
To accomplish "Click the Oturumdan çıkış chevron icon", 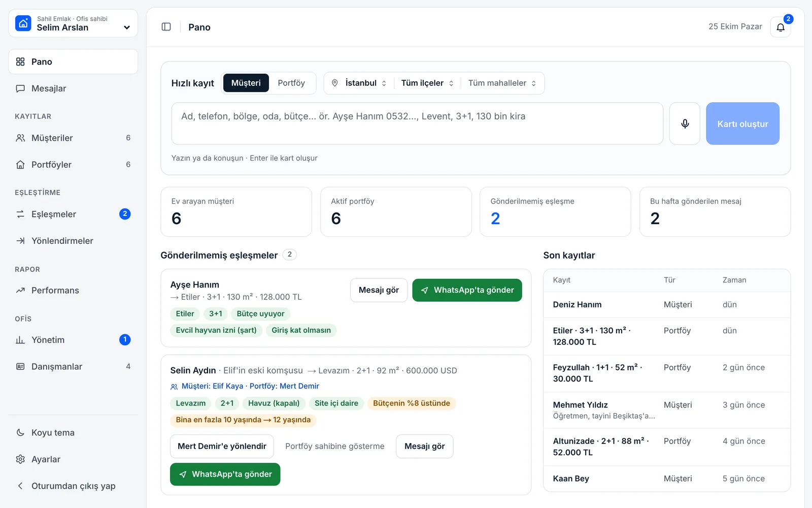I will (20, 486).
